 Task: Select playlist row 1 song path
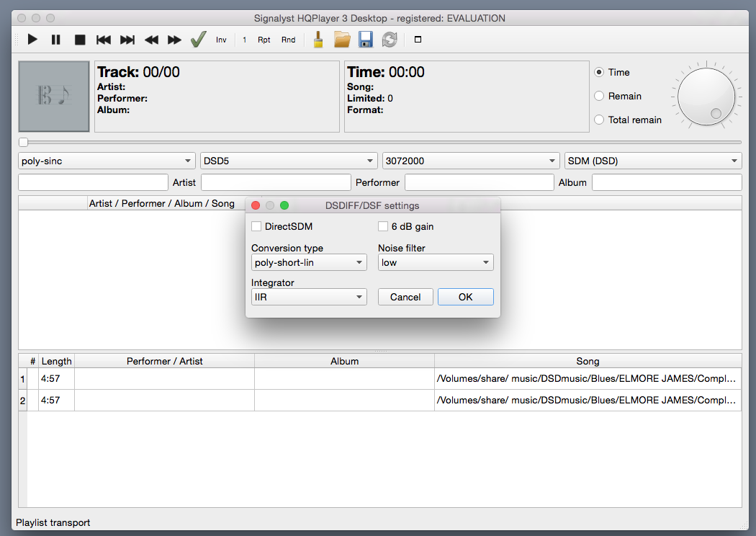pos(588,379)
